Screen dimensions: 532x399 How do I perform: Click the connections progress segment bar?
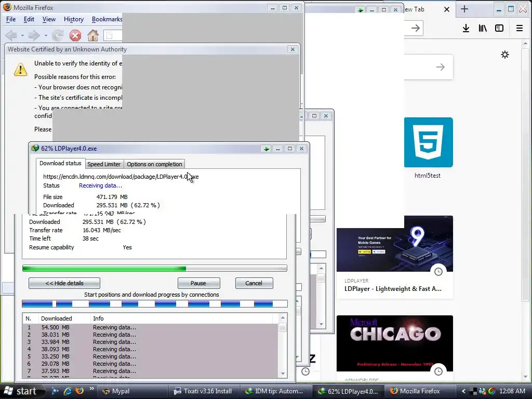point(154,303)
